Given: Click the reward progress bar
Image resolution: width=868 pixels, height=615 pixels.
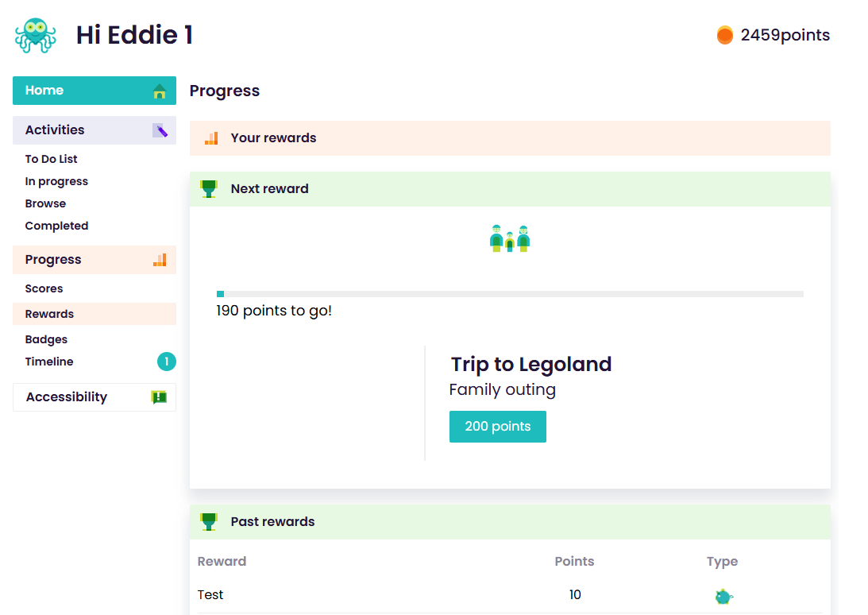Looking at the screenshot, I should tap(510, 294).
